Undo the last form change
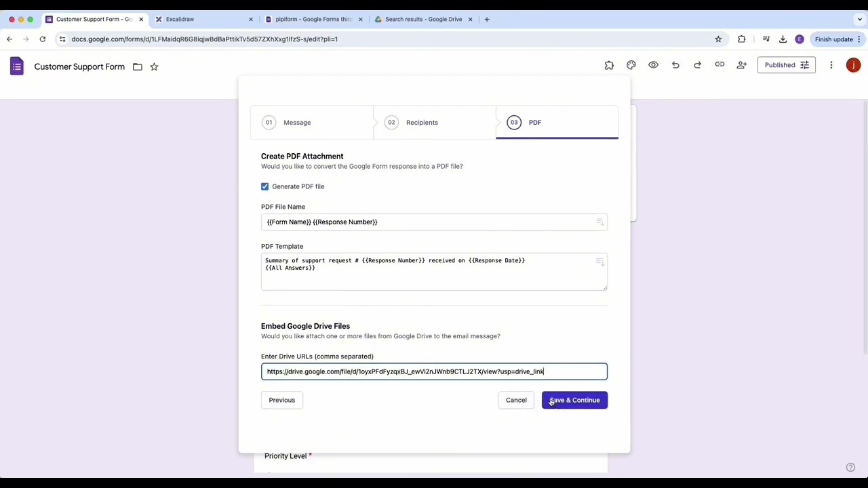Screen dimensions: 868x488 click(675, 65)
